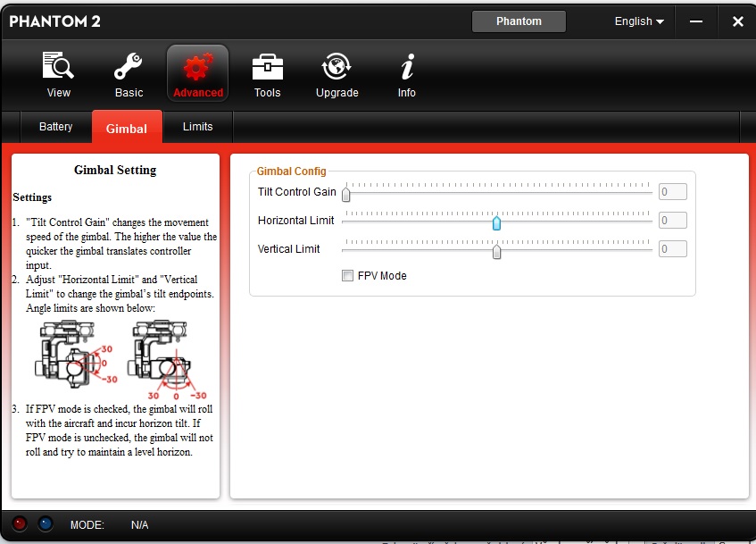Viewport: 756px width, 544px height.
Task: Click the blue status LED indicator
Action: coord(46,524)
